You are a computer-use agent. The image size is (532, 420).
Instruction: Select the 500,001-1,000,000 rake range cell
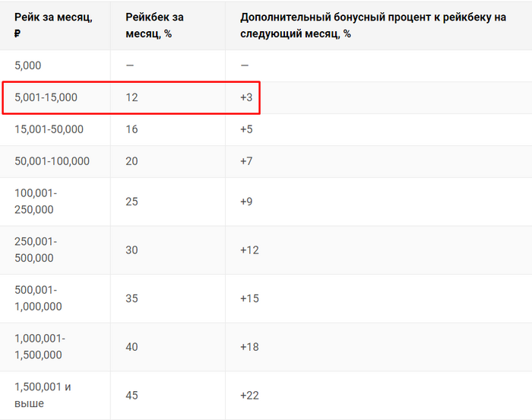click(38, 298)
